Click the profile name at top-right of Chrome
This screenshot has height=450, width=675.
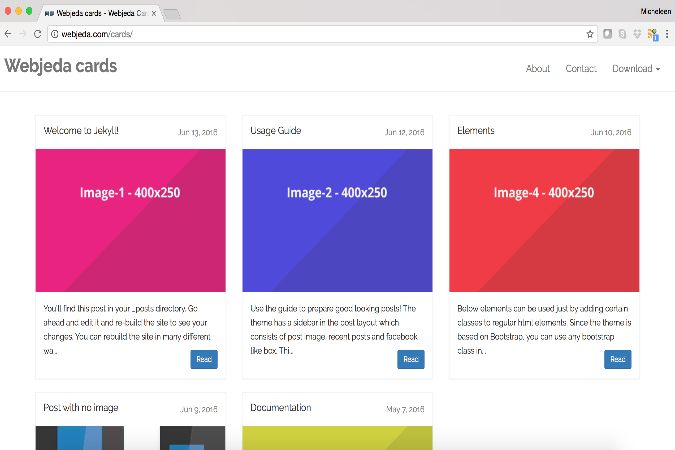[656, 11]
